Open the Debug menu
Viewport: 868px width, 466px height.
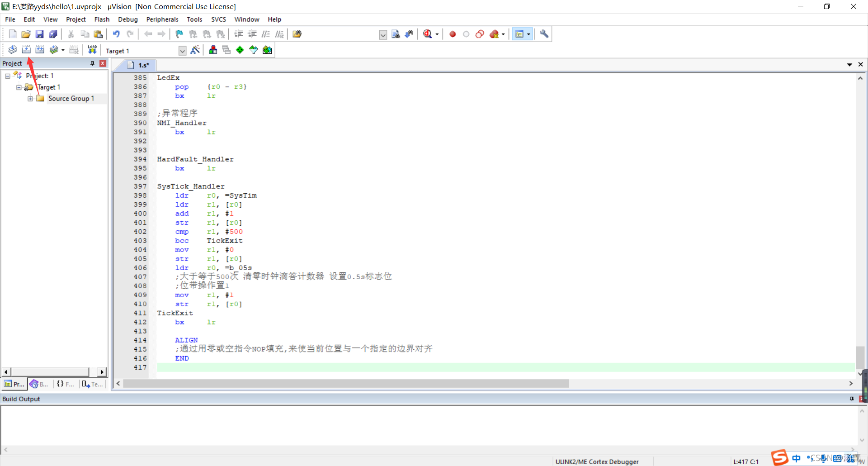tap(128, 19)
